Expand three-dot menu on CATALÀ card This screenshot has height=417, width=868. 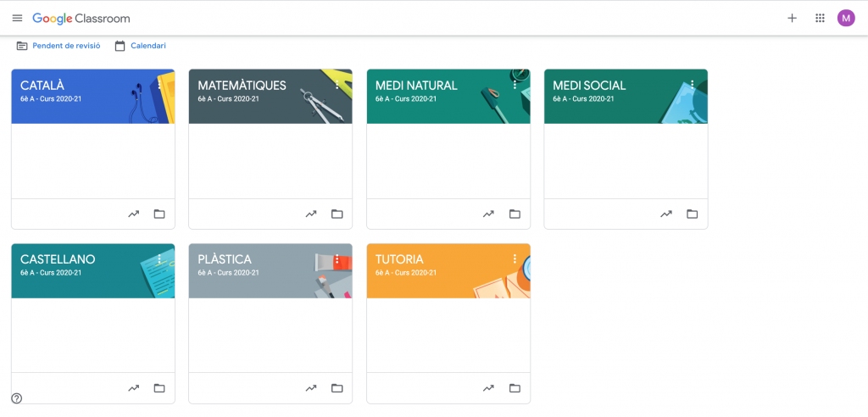159,85
